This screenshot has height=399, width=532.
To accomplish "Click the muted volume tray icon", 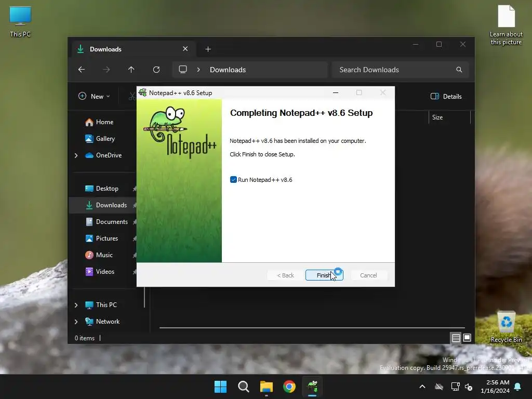I will pyautogui.click(x=469, y=387).
